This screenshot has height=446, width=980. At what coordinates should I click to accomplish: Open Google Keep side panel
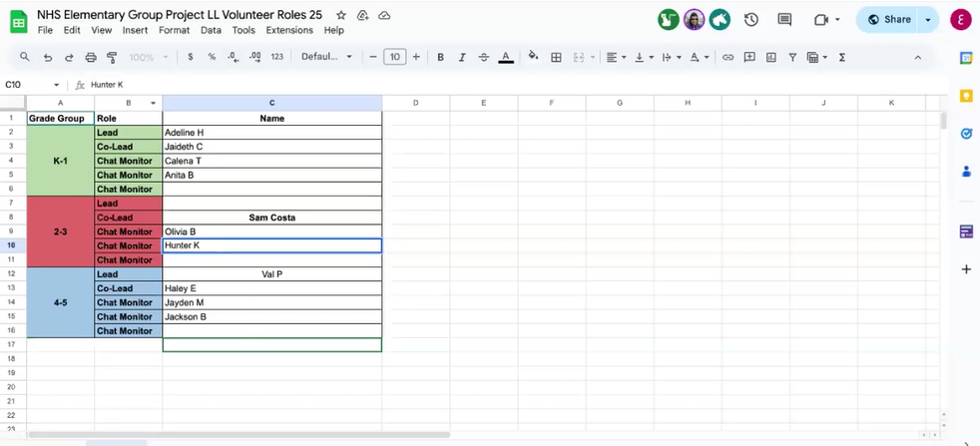tap(966, 96)
